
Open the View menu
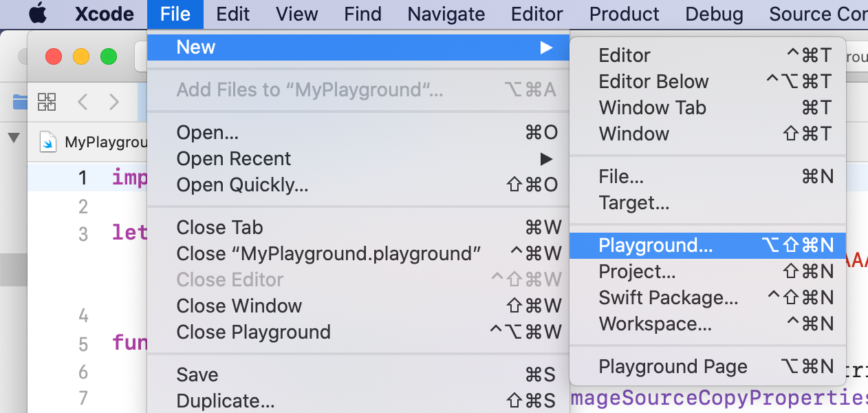point(295,14)
